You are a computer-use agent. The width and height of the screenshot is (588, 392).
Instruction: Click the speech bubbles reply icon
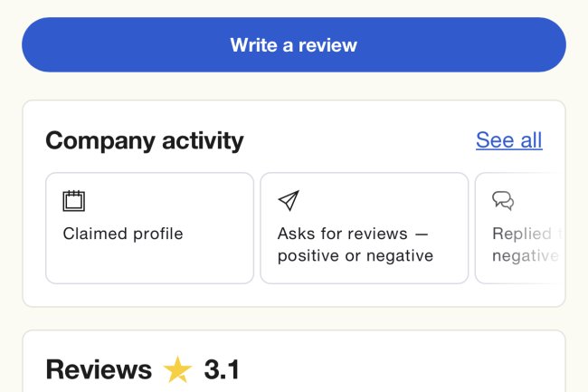[x=502, y=200]
